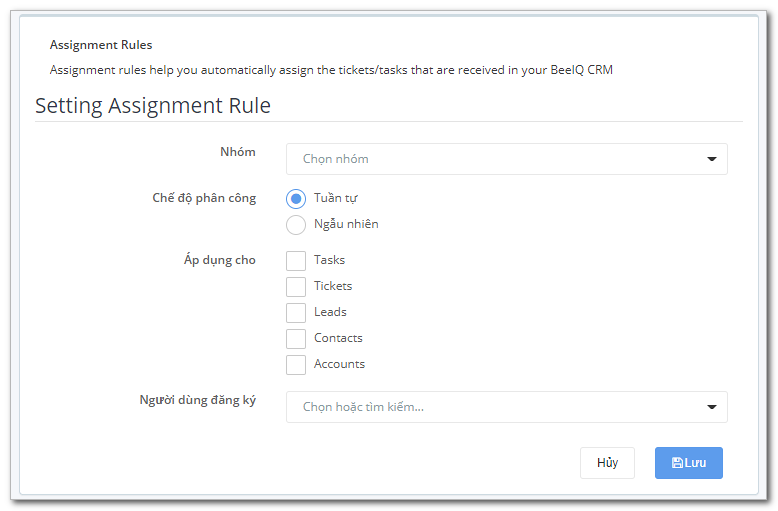This screenshot has height=511, width=778.
Task: Toggle the Contacts checkbox
Action: 296,339
